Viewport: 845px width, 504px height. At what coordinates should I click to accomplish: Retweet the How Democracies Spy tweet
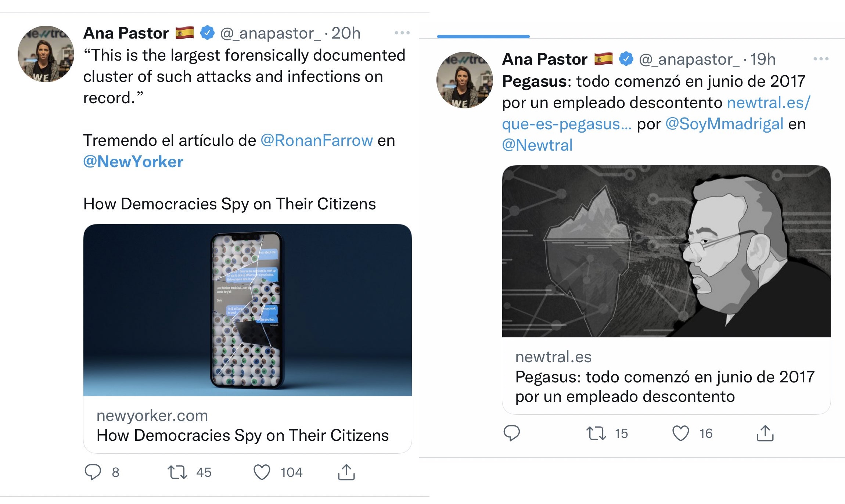177,472
